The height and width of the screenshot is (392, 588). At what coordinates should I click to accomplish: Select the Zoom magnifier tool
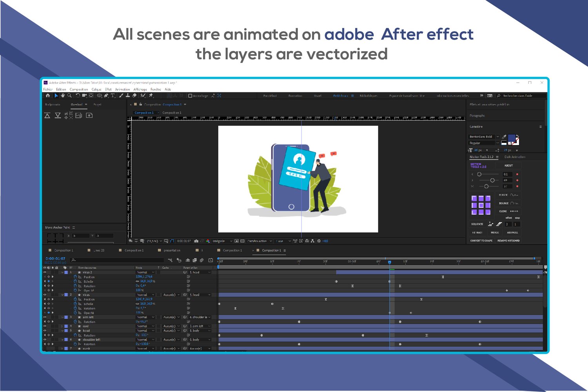[x=69, y=95]
